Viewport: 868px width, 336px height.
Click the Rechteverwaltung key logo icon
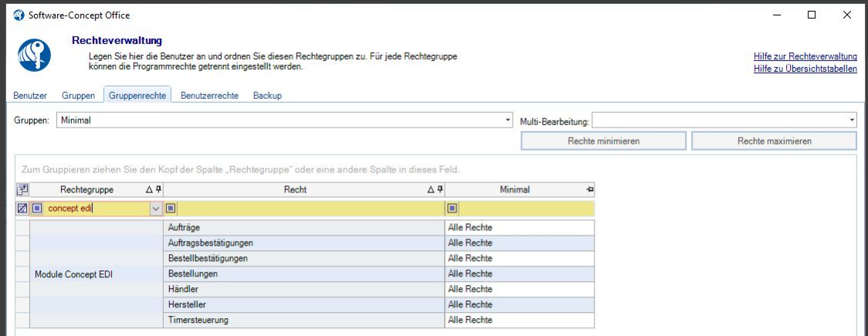point(34,54)
